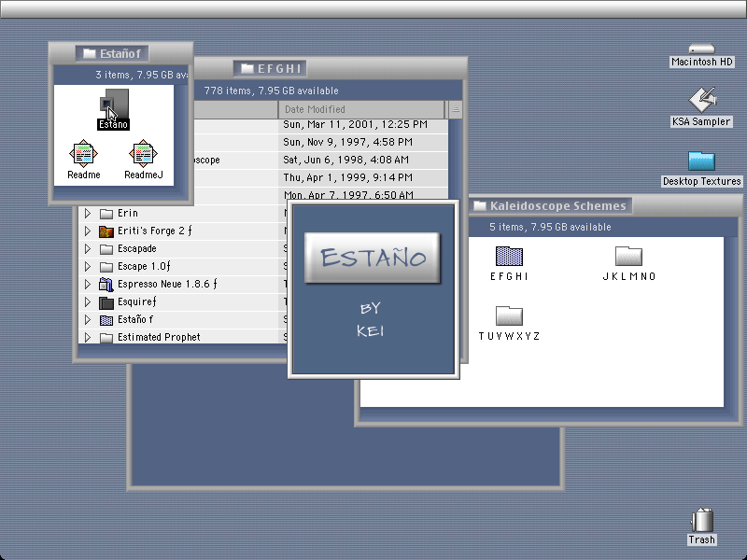The height and width of the screenshot is (560, 747).
Task: Click the Eriti's Forge 2 folder icon
Action: coord(106,231)
